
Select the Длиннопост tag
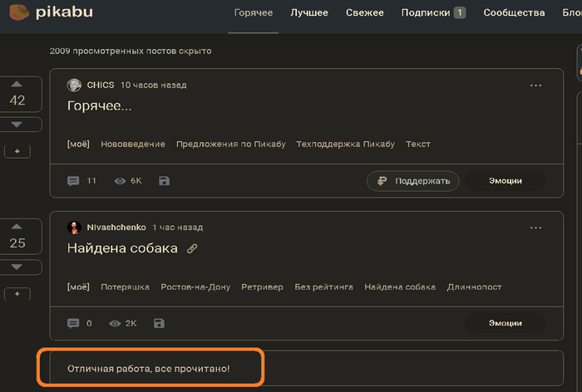click(x=474, y=287)
